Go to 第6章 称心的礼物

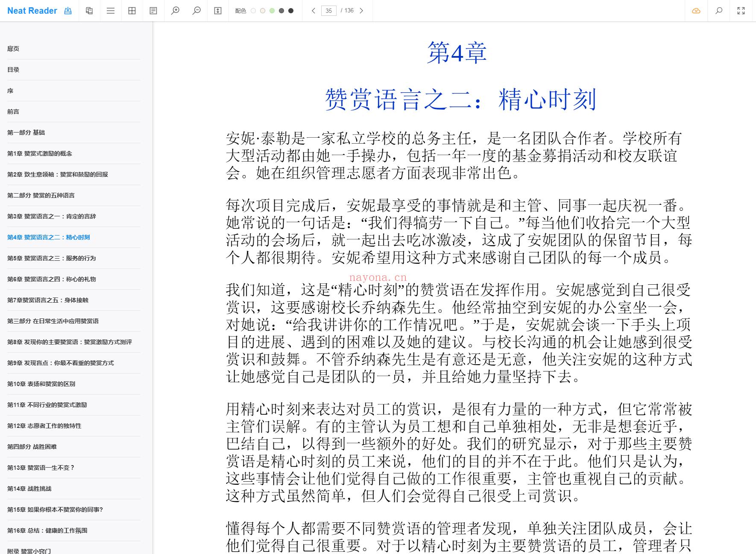[x=52, y=279]
